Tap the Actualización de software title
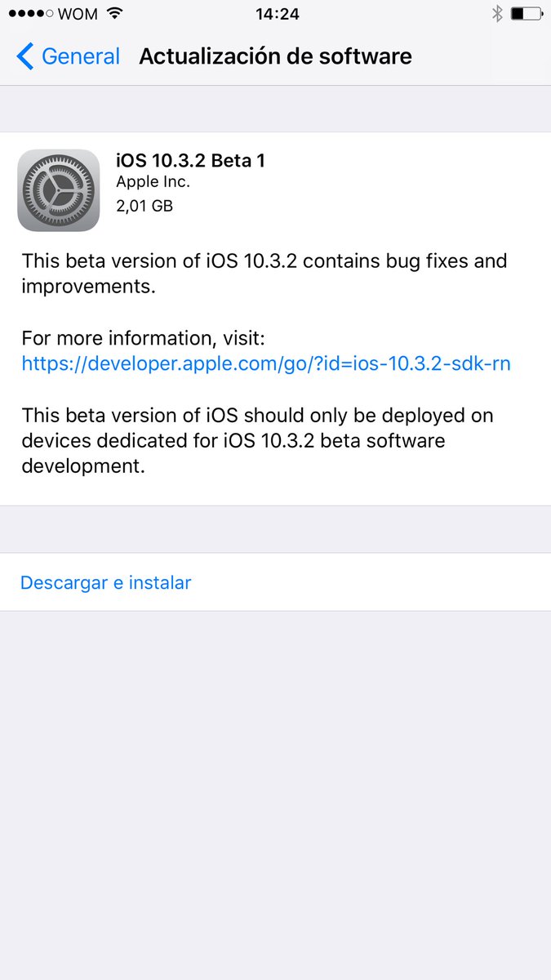The height and width of the screenshot is (980, 551). click(x=275, y=56)
